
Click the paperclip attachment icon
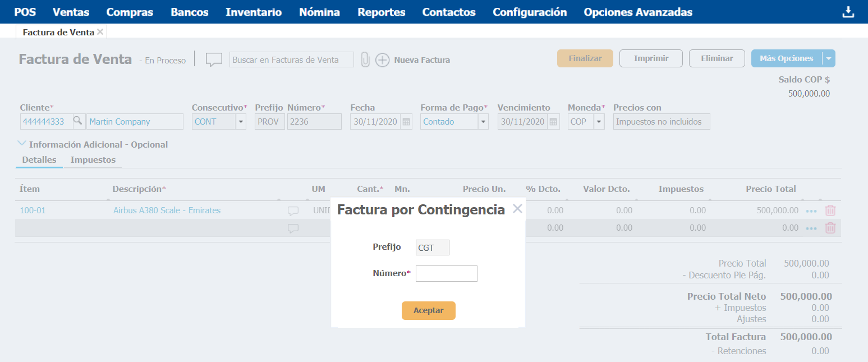tap(365, 59)
